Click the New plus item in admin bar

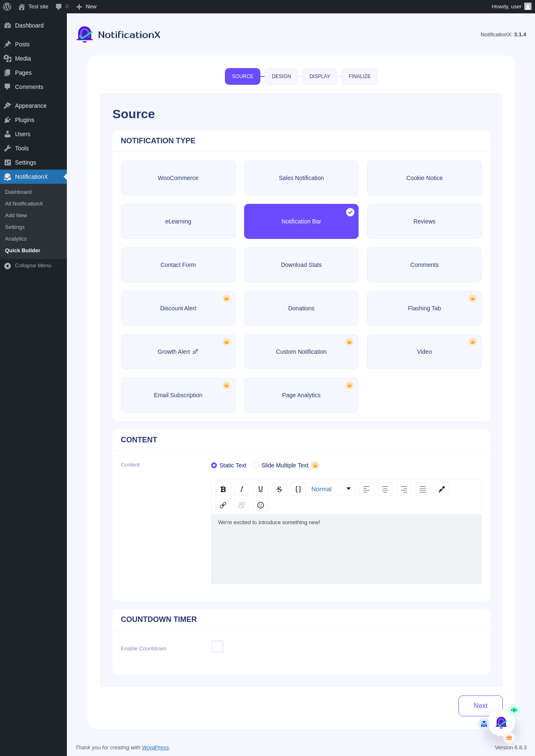click(x=87, y=7)
